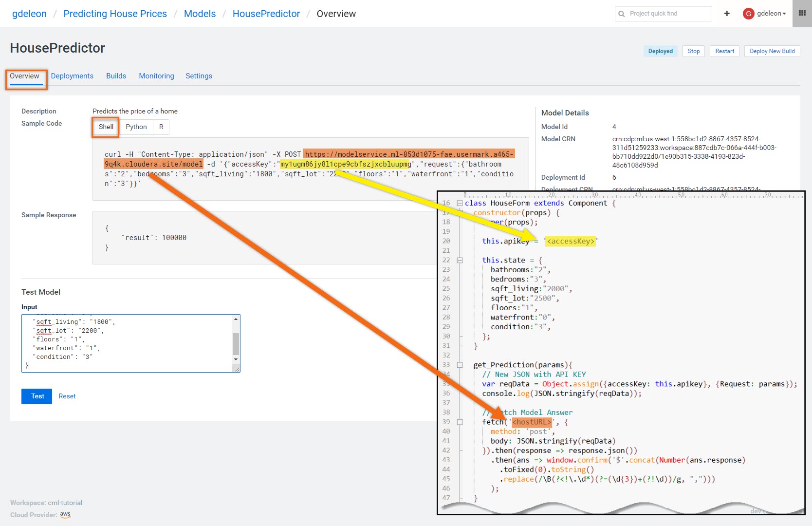Click the Deployment Id value 6
Viewport: 812px width, 526px height.
(x=614, y=177)
